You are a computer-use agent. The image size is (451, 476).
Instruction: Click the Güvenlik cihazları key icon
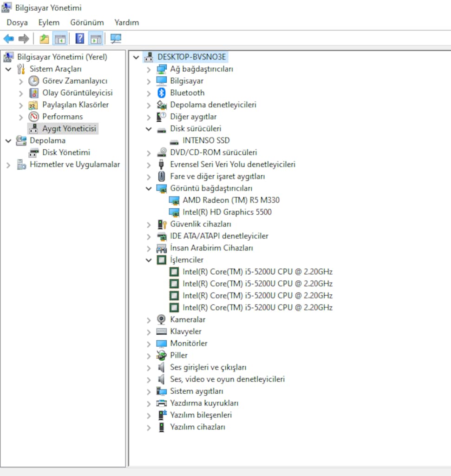pos(162,225)
